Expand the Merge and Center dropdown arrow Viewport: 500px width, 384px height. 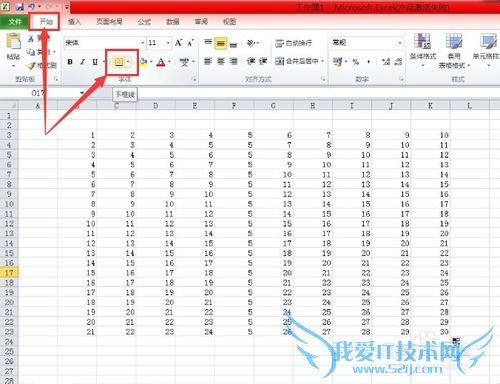[x=322, y=61]
